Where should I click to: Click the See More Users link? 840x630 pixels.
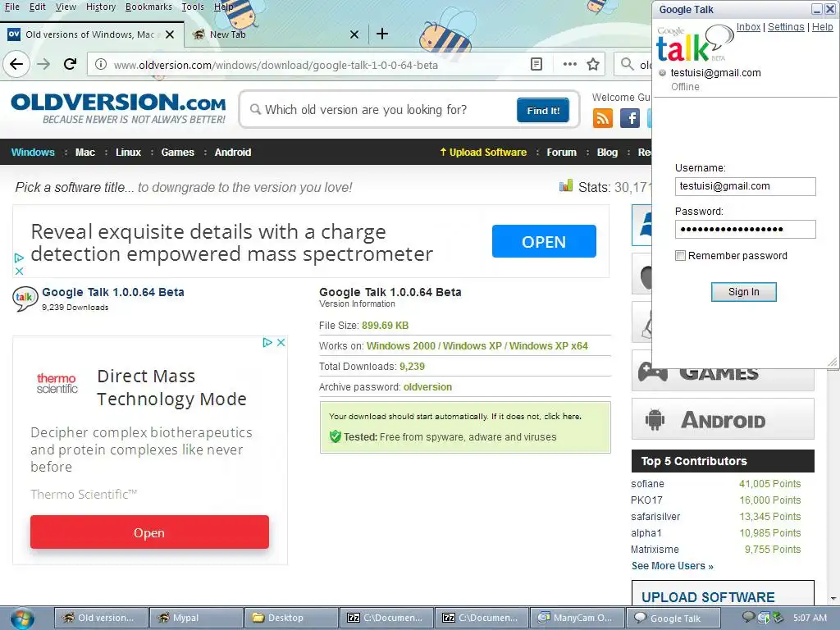coord(673,566)
